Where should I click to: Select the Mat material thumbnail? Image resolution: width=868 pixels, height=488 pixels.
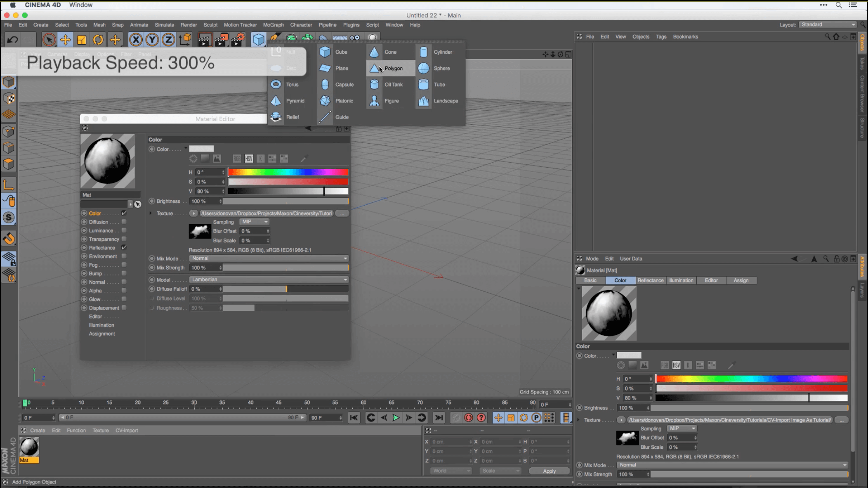click(x=29, y=447)
